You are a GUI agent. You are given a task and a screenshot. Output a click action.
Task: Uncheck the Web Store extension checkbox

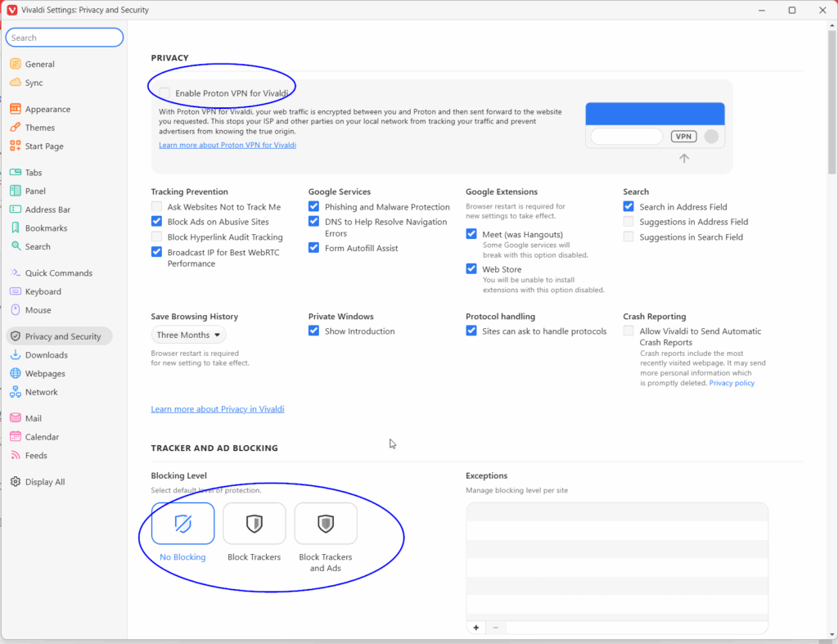[x=471, y=269]
